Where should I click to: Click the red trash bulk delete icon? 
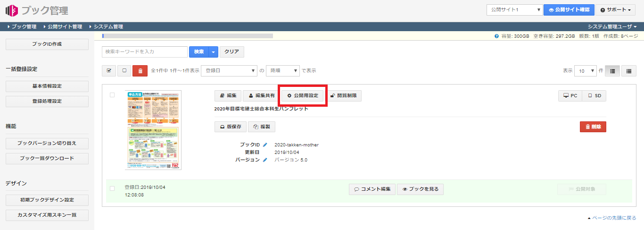click(x=140, y=71)
